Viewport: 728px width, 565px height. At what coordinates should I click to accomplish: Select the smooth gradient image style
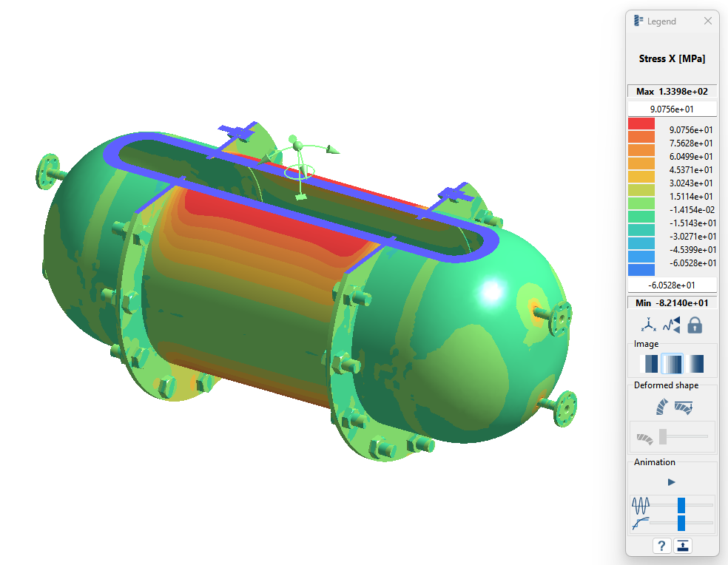695,364
